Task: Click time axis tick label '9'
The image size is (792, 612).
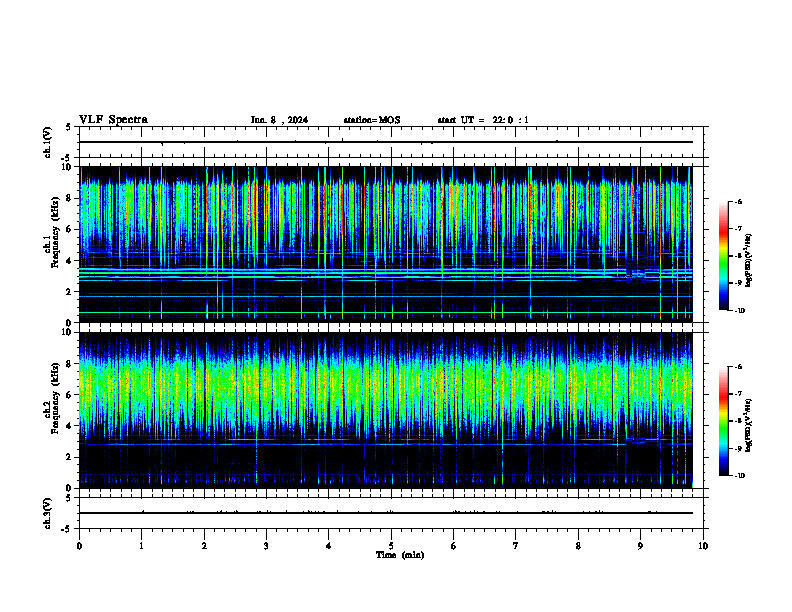Action: [640, 546]
